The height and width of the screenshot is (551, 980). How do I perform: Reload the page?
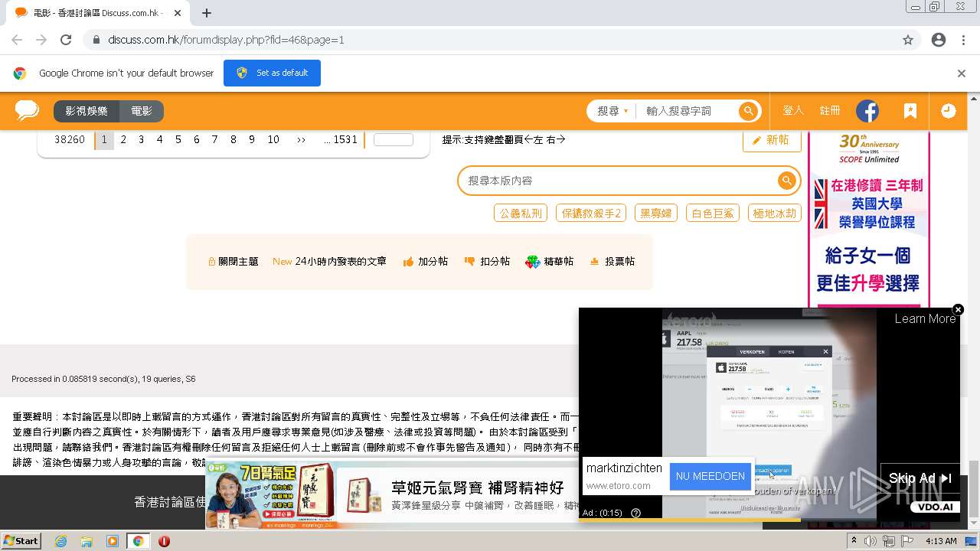(66, 40)
